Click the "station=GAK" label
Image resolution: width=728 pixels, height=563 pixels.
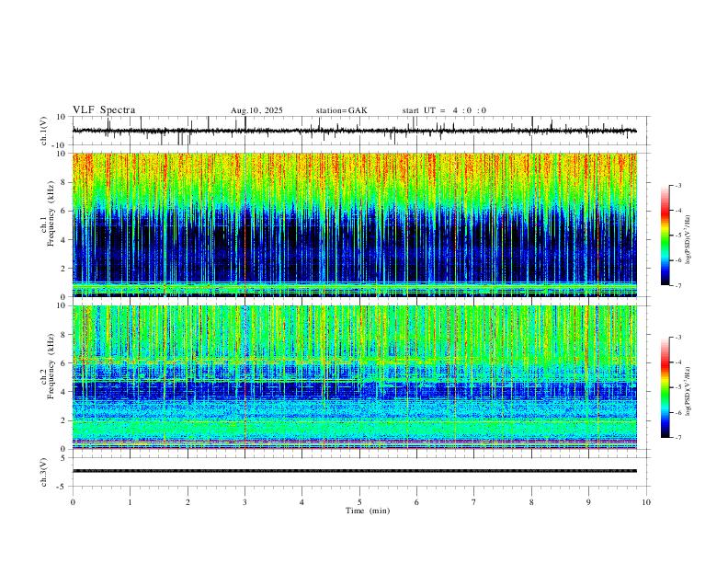(x=342, y=110)
